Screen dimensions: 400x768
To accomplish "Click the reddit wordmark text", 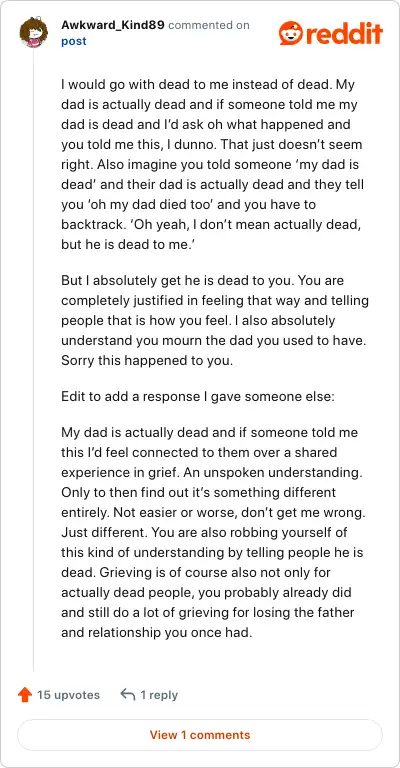I will click(x=344, y=34).
